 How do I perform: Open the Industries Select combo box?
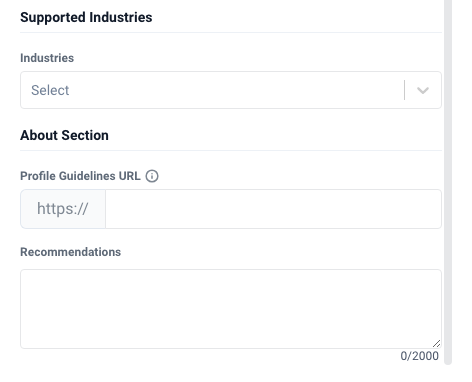click(231, 90)
